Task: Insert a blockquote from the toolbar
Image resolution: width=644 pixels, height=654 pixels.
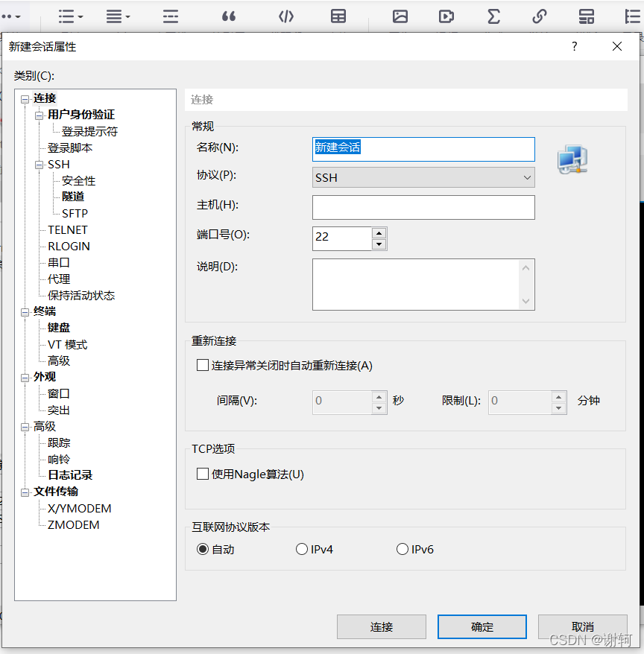Action: tap(229, 16)
